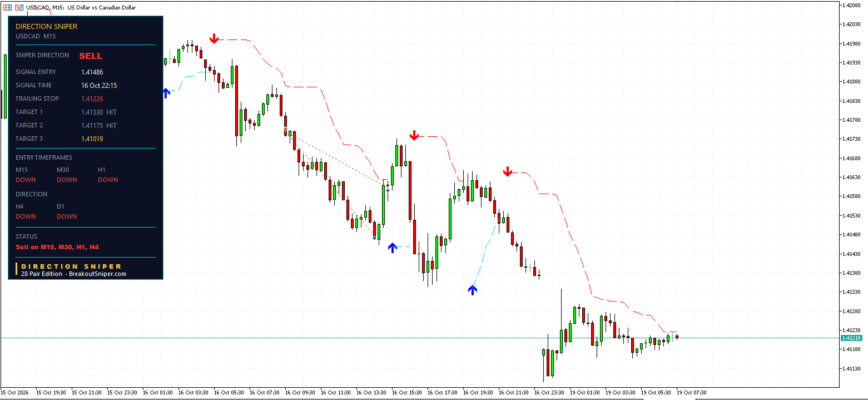This screenshot has height=400, width=868.
Task: Click the 16 Oct 11:30 time axis label
Action: click(336, 392)
